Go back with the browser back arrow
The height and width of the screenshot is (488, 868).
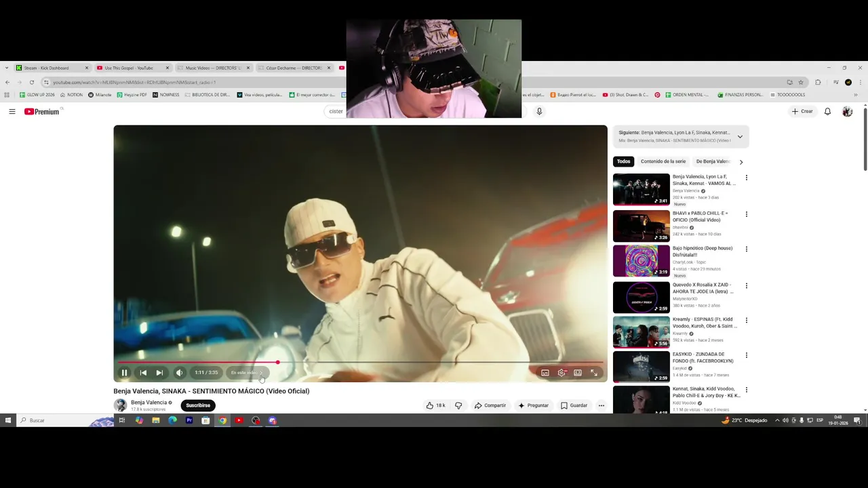tap(7, 82)
